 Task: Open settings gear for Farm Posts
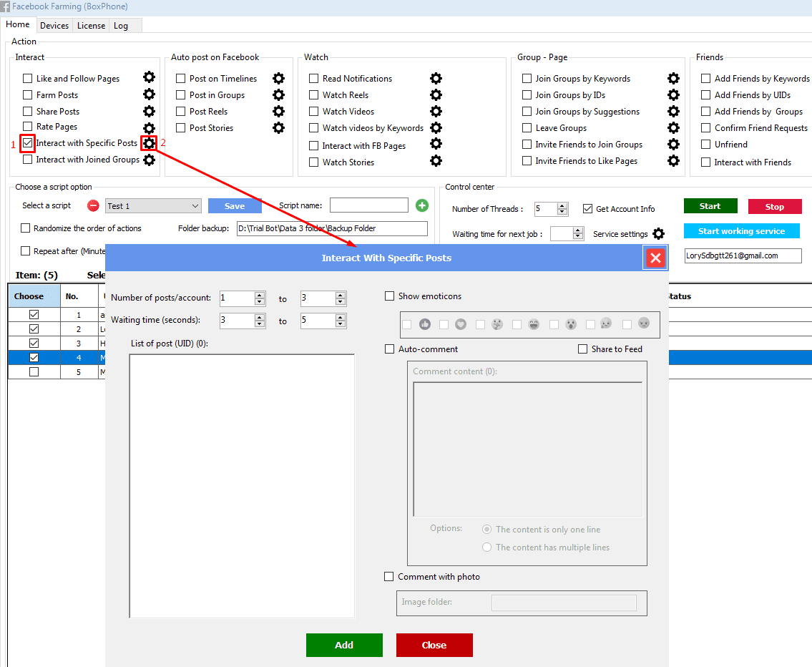coord(149,94)
